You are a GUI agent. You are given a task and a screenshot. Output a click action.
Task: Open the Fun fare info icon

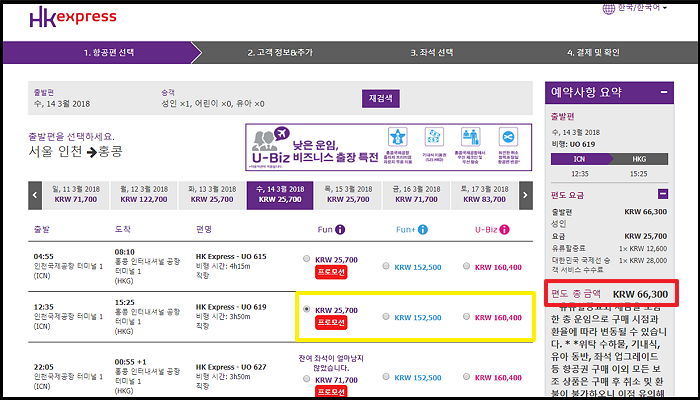[342, 229]
